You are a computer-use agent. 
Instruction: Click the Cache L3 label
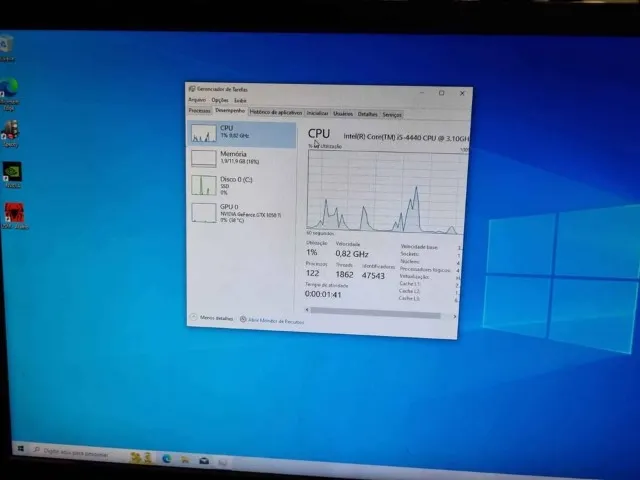(x=409, y=298)
